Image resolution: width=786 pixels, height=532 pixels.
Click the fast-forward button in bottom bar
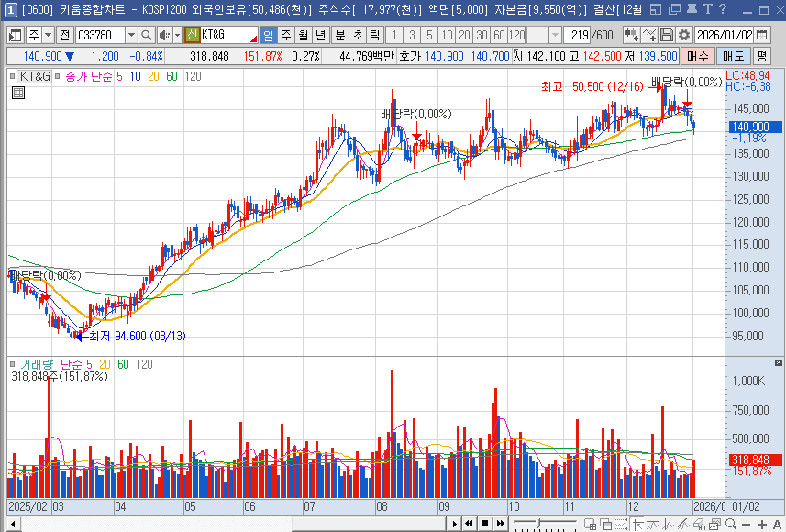500,524
